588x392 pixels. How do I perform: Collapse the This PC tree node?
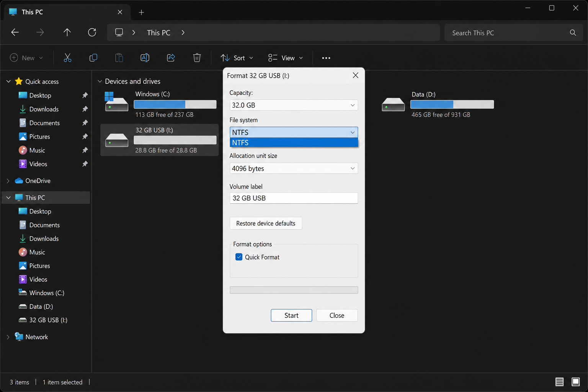click(x=8, y=198)
